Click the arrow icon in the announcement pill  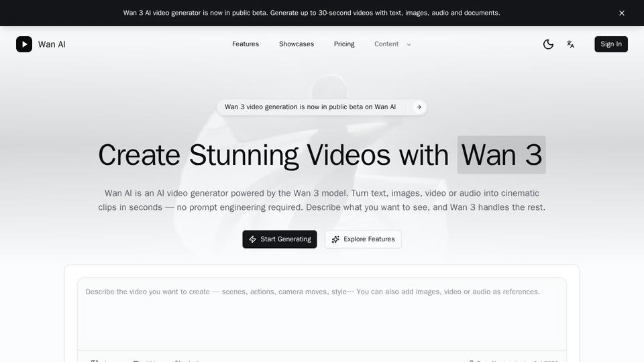click(x=419, y=107)
